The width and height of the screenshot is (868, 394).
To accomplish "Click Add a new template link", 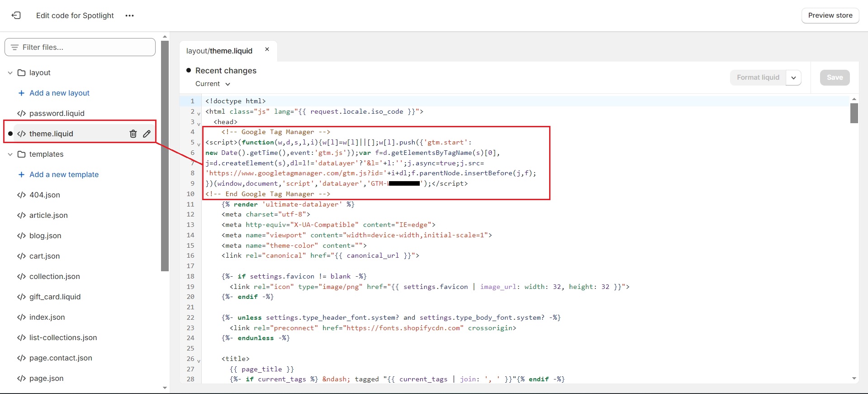I will click(x=64, y=174).
